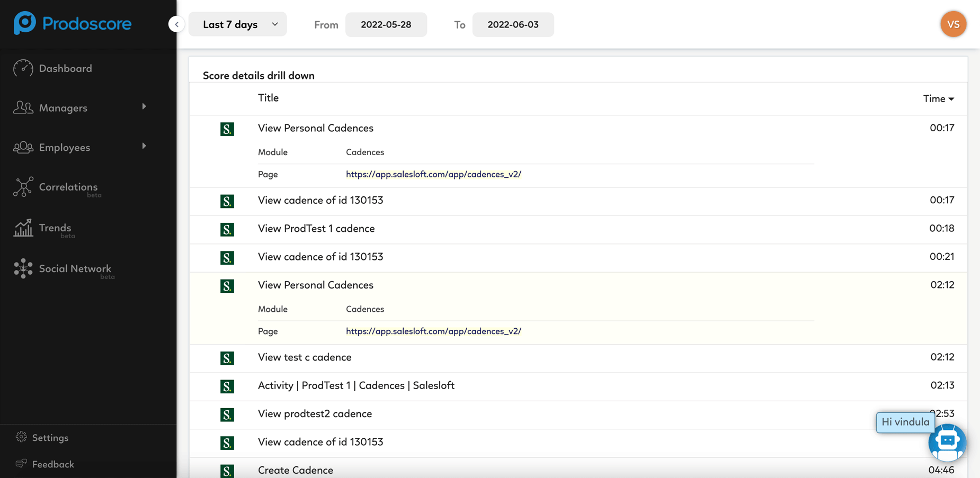Click the Settings gear icon

tap(21, 437)
